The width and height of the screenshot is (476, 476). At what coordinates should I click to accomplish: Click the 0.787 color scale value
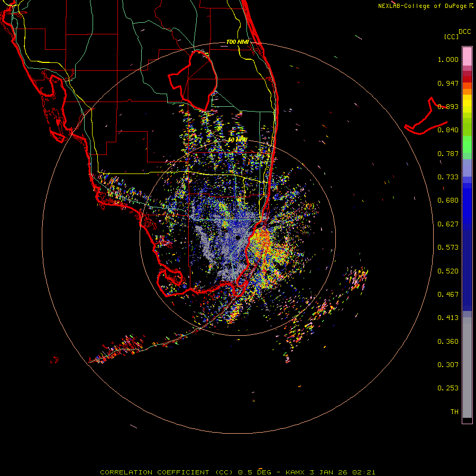pyautogui.click(x=448, y=153)
